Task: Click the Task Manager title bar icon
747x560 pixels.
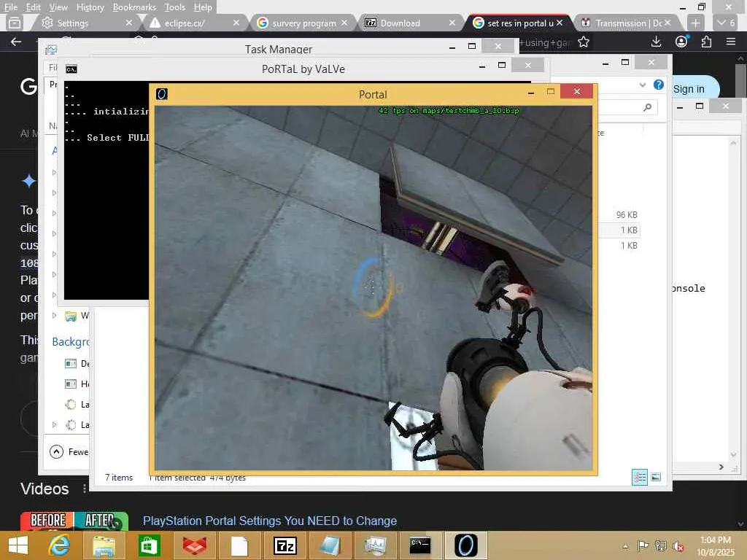Action: tap(51, 50)
